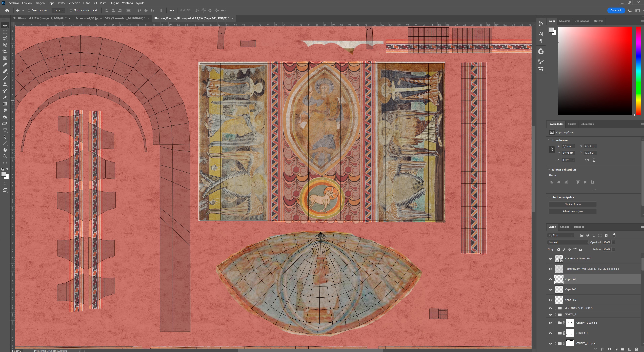Enable Mostrar contr. transf. checkbox

[x=71, y=10]
